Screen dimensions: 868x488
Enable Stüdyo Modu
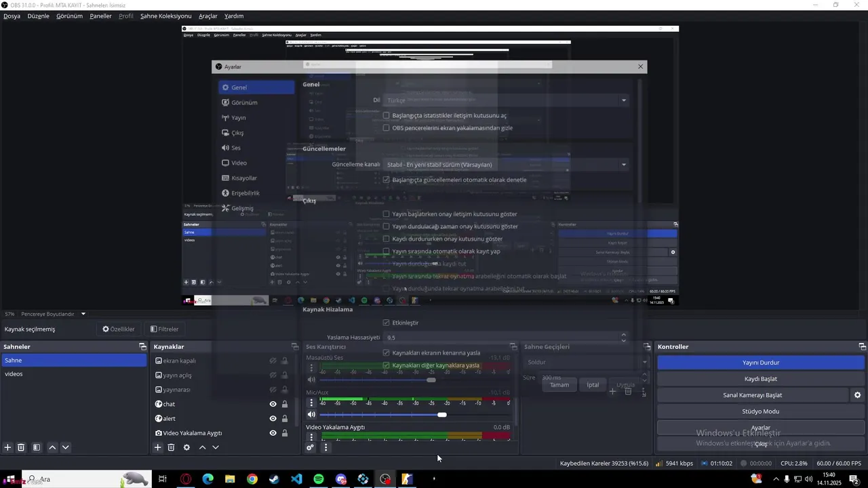click(x=760, y=411)
